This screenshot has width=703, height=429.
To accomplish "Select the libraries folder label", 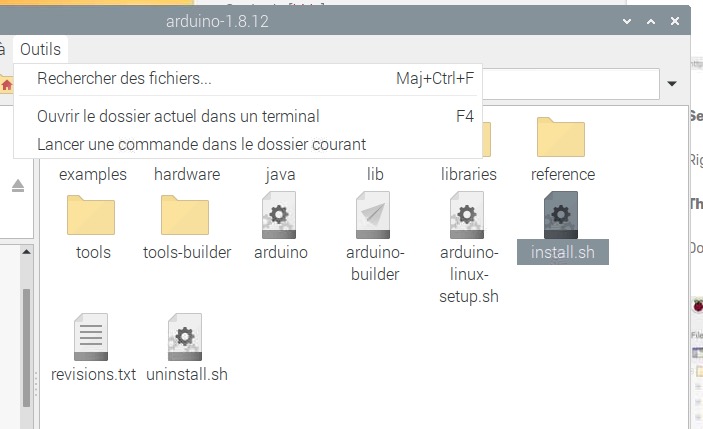I will [468, 174].
